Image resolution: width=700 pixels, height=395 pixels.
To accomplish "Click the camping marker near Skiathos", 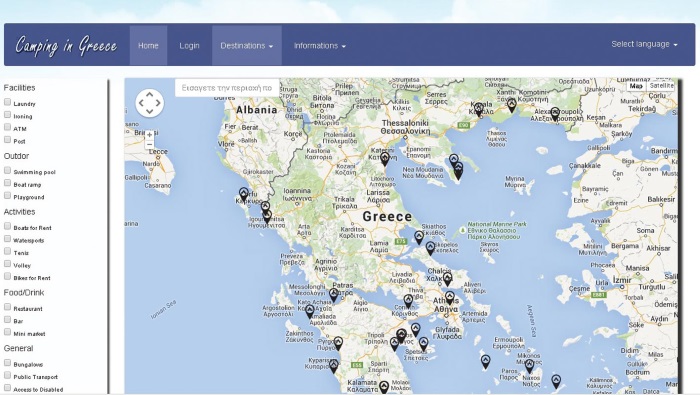I will 419,237.
